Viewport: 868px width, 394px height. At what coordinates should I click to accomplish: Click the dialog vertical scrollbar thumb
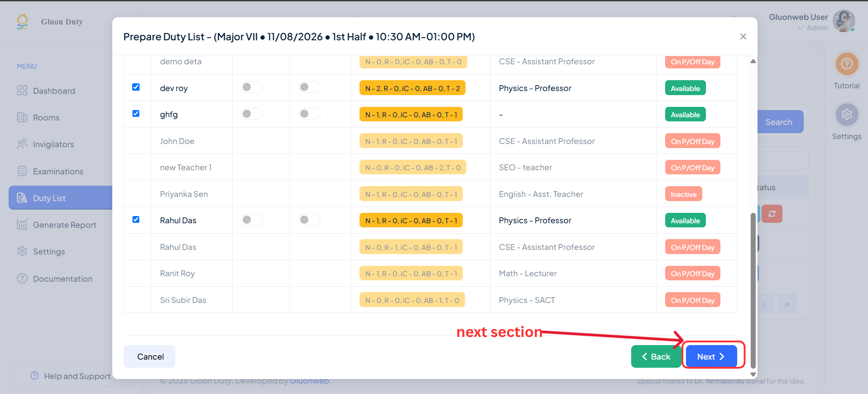(x=753, y=290)
